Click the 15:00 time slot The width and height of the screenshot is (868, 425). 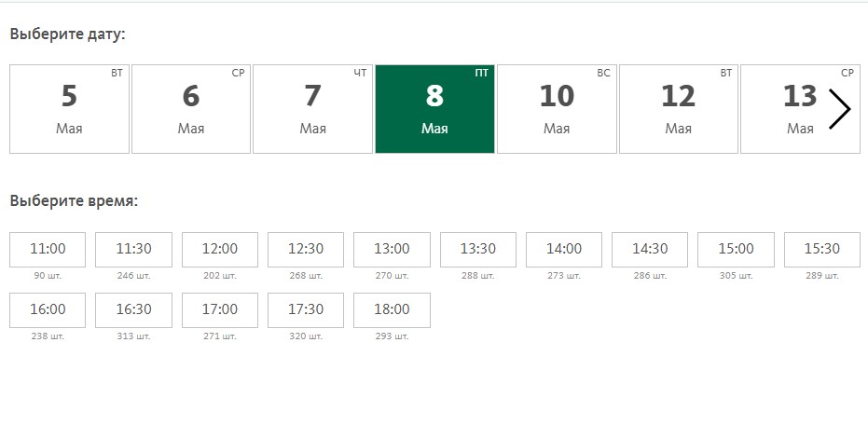tap(736, 250)
